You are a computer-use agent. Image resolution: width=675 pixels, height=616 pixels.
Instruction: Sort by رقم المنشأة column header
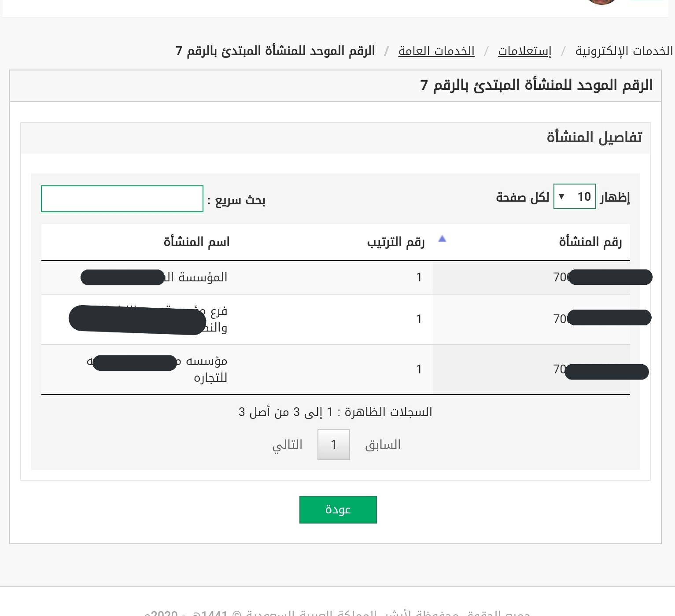tap(590, 242)
